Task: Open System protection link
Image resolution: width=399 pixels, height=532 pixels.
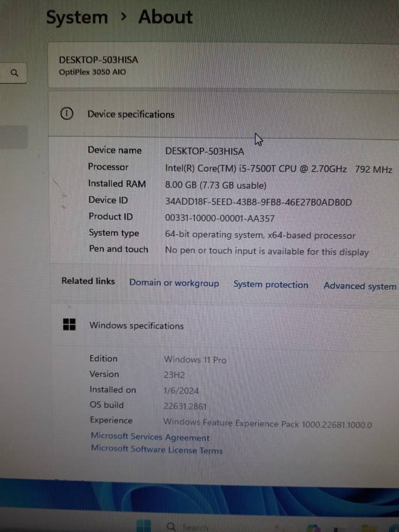Action: 271,284
